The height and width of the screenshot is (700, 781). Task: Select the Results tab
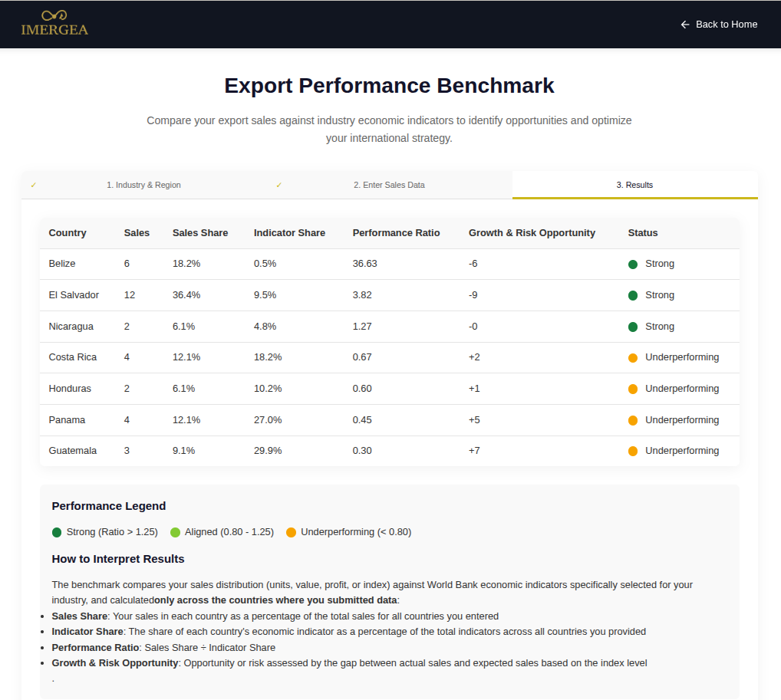[x=634, y=185]
